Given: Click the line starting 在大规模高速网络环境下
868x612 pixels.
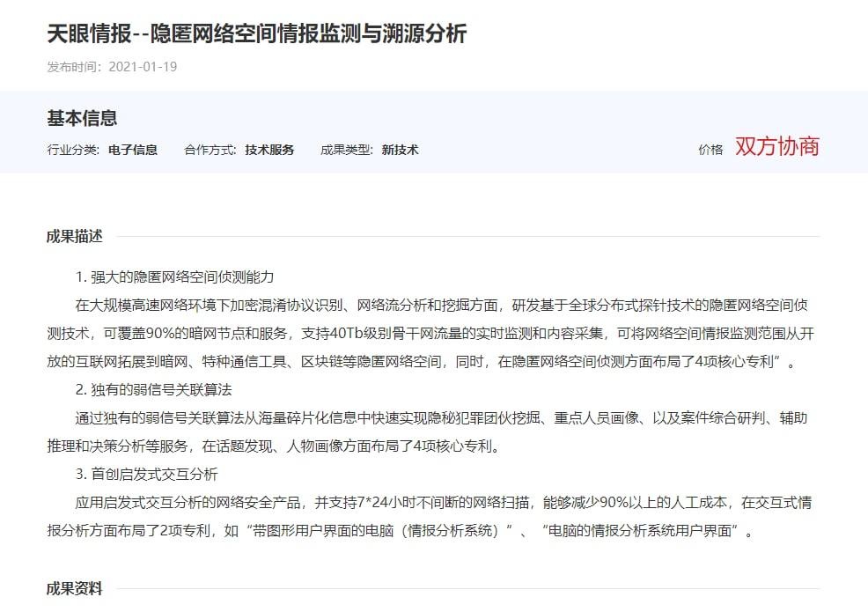Looking at the screenshot, I should click(442, 306).
